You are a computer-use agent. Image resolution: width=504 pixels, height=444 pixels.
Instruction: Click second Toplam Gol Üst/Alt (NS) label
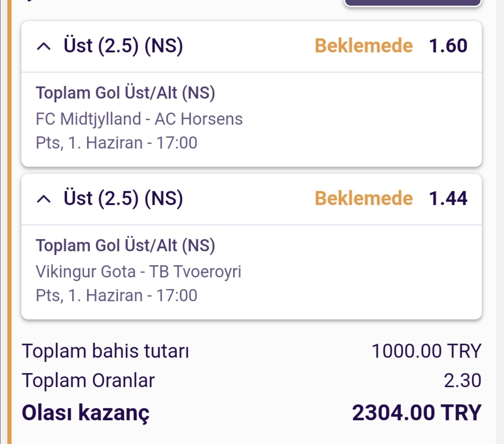pyautogui.click(x=126, y=246)
